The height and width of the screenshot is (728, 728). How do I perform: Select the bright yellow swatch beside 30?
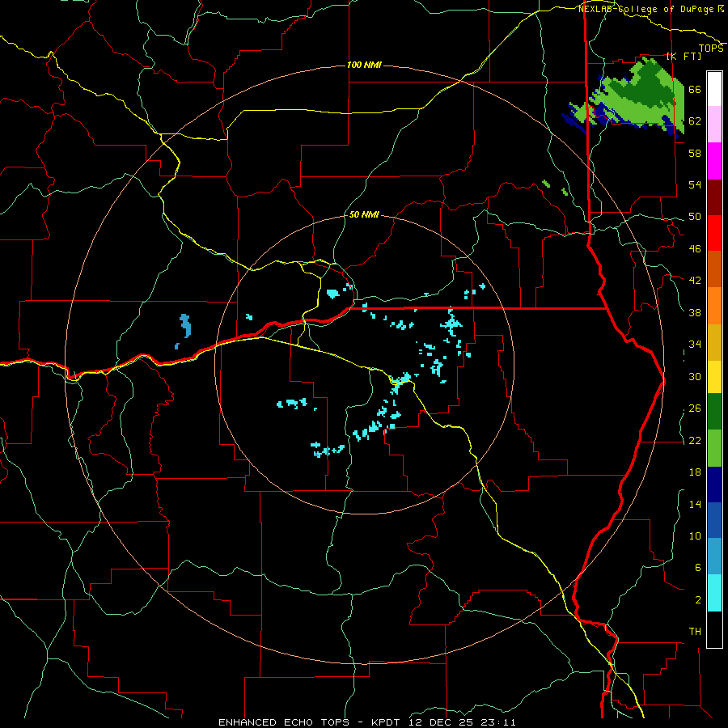[714, 377]
